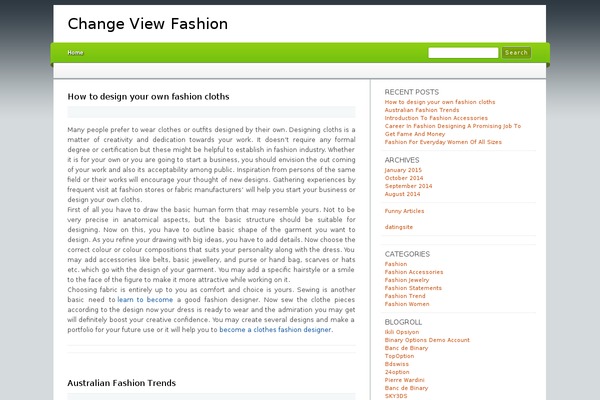600x400 pixels.
Task: View the August 2014 archive
Action: (402, 194)
